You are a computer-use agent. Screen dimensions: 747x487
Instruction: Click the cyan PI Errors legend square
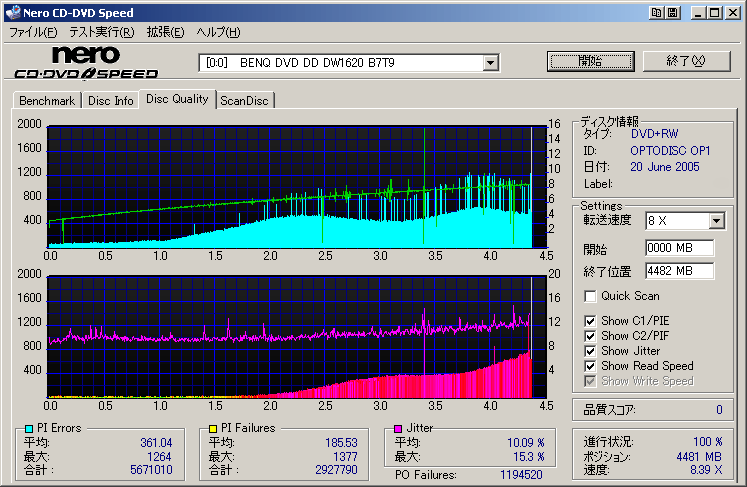coord(29,429)
